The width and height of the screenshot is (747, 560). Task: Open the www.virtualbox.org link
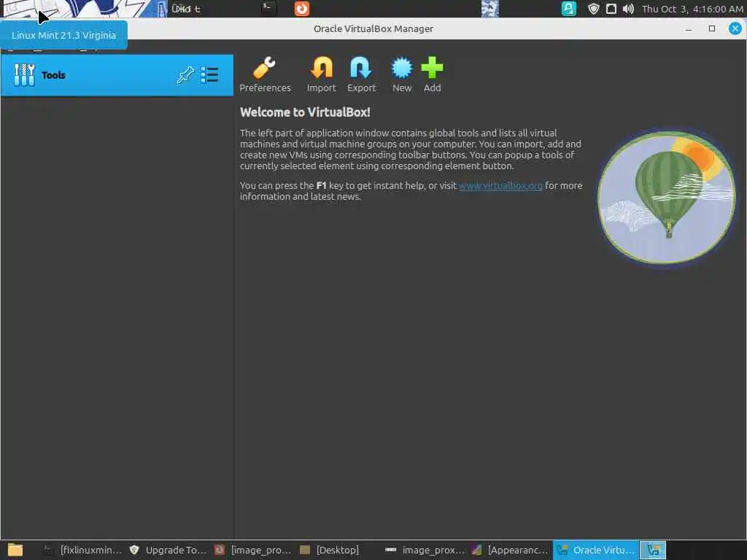(x=500, y=186)
